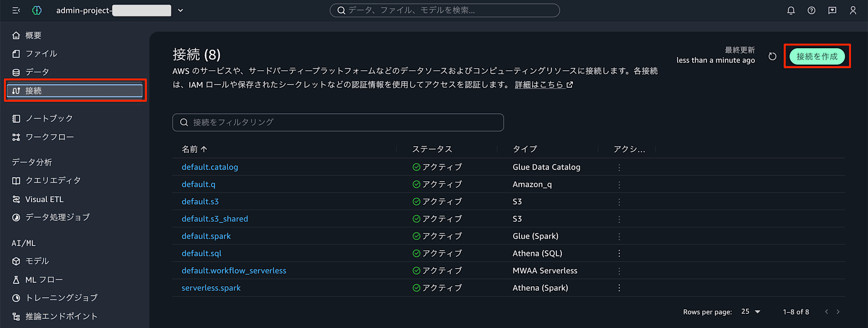
Task: Expand the admin-project selector dropdown
Action: [181, 10]
